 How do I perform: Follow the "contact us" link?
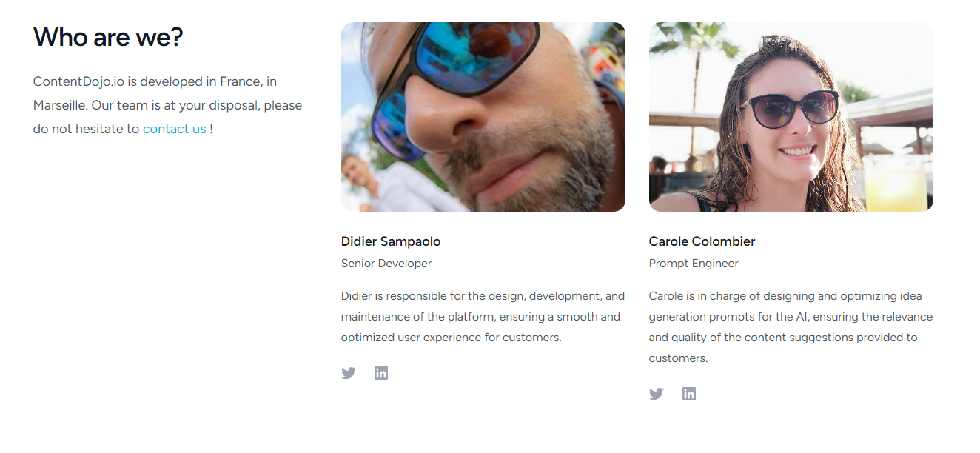pos(174,129)
